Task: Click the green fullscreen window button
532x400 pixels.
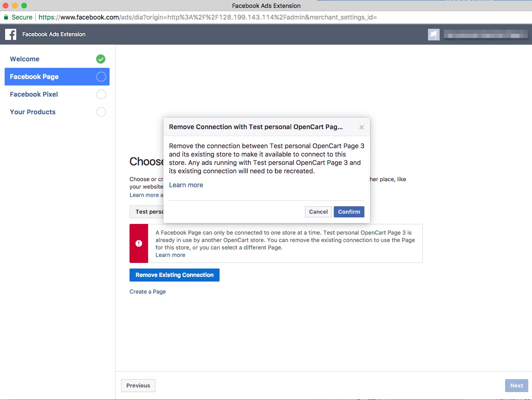Action: coord(24,6)
